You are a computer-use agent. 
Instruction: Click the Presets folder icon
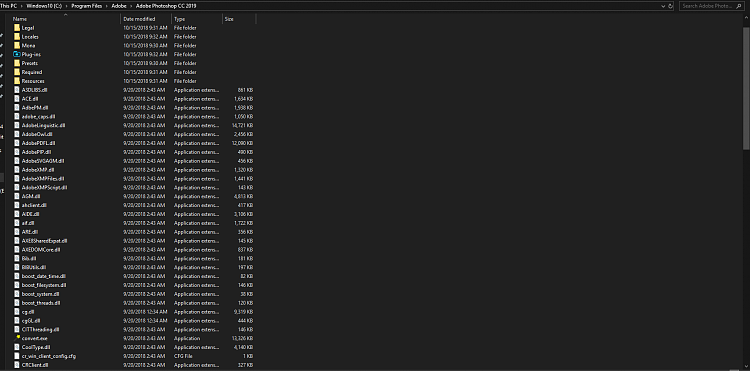pos(17,63)
